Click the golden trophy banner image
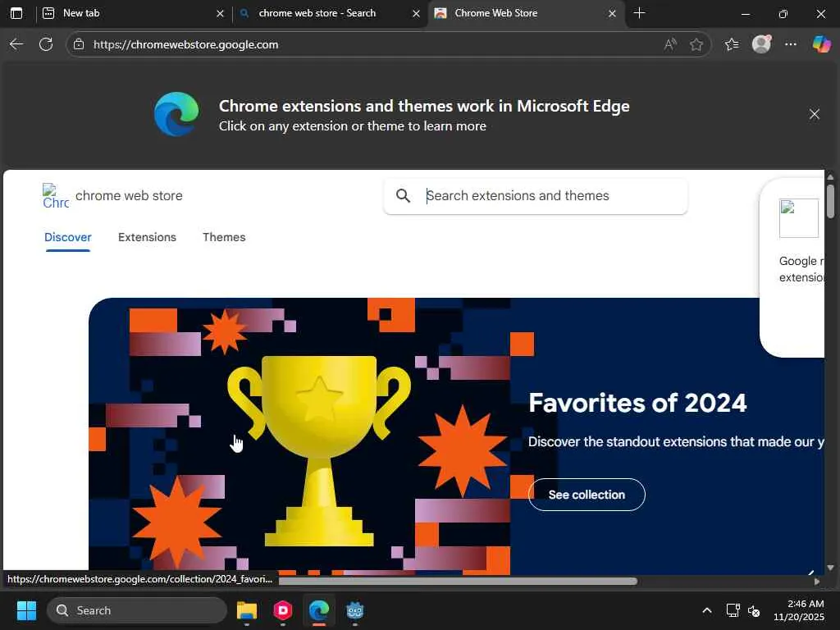This screenshot has height=630, width=840. tap(319, 450)
